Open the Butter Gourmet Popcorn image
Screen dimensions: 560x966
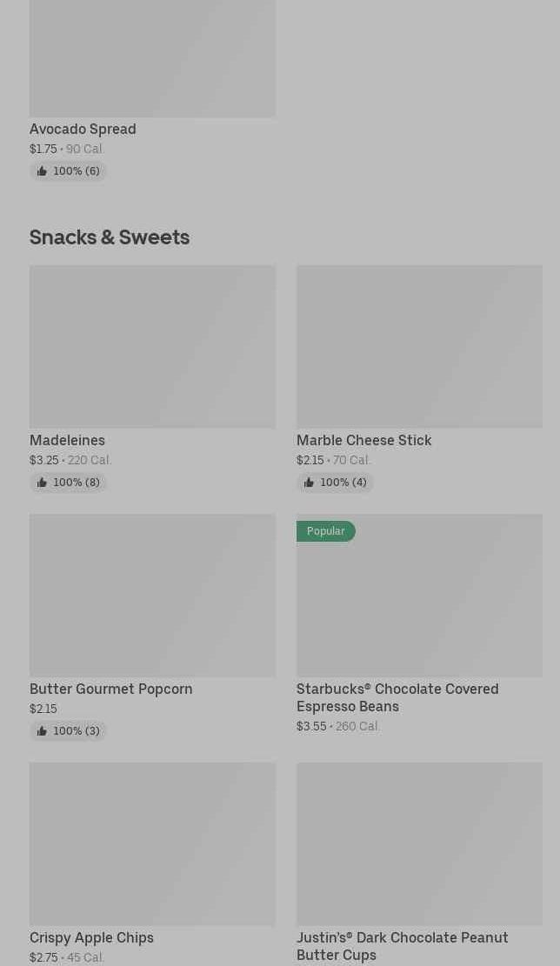(152, 595)
